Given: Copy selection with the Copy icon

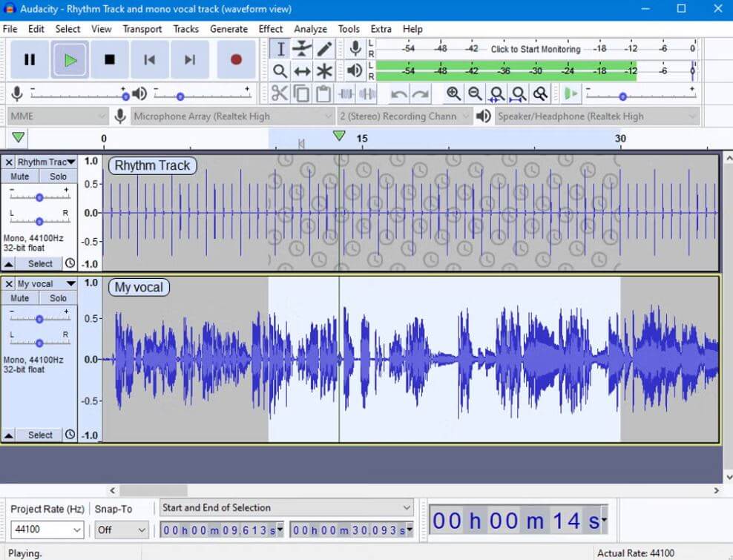Looking at the screenshot, I should [x=301, y=93].
